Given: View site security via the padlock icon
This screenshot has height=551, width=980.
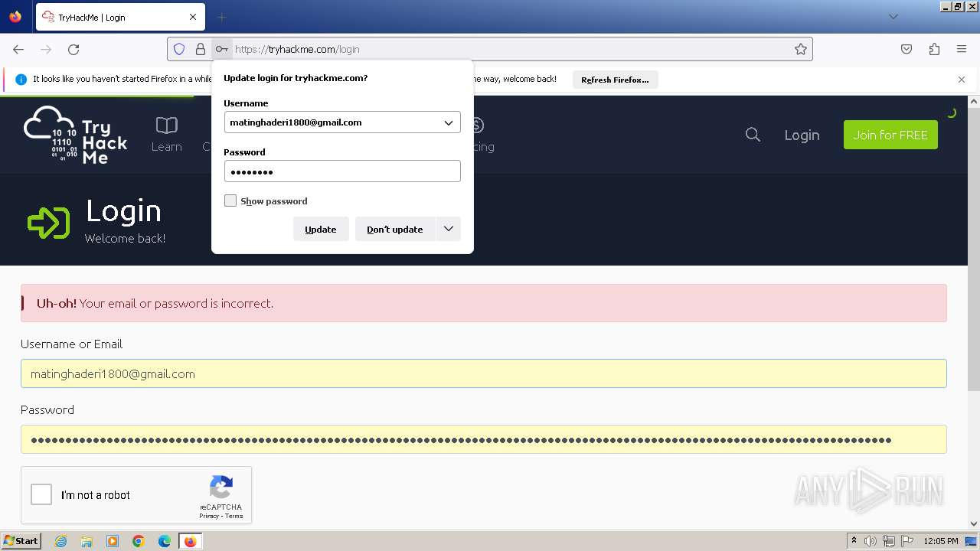Looking at the screenshot, I should 201,49.
